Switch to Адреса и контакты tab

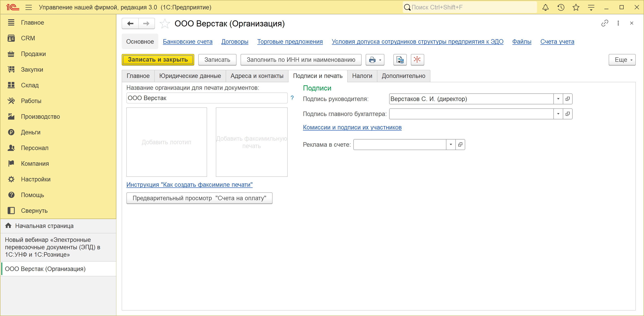click(257, 76)
